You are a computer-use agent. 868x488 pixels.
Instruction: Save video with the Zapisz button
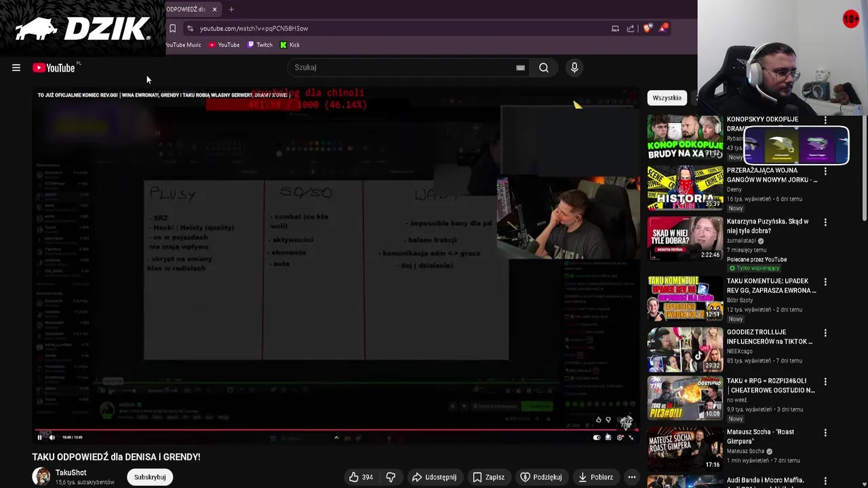point(488,477)
